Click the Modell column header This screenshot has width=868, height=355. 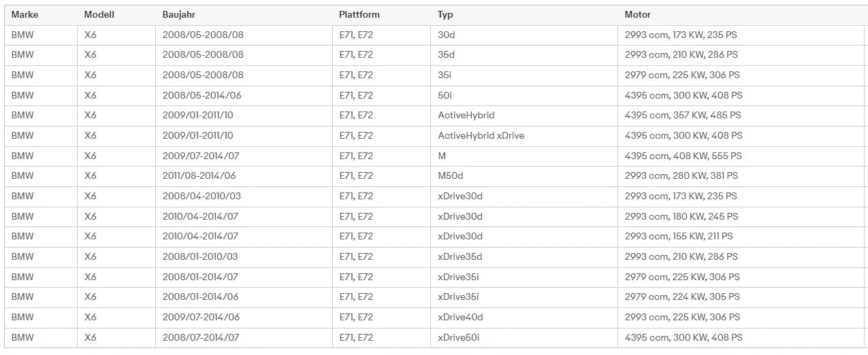point(99,14)
